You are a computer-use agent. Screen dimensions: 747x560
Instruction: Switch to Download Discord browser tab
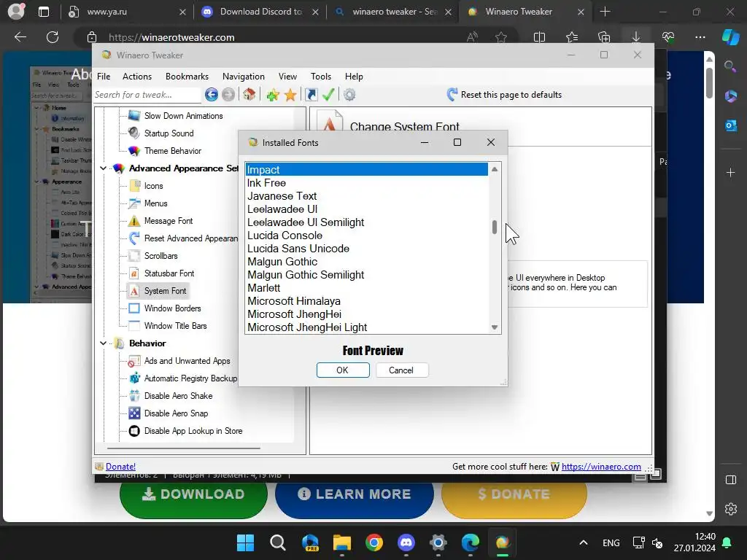[260, 12]
